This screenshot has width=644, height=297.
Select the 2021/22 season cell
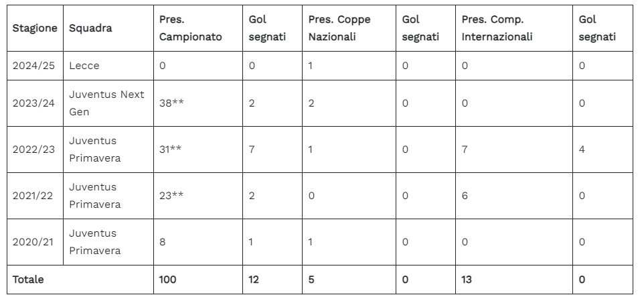tap(34, 195)
